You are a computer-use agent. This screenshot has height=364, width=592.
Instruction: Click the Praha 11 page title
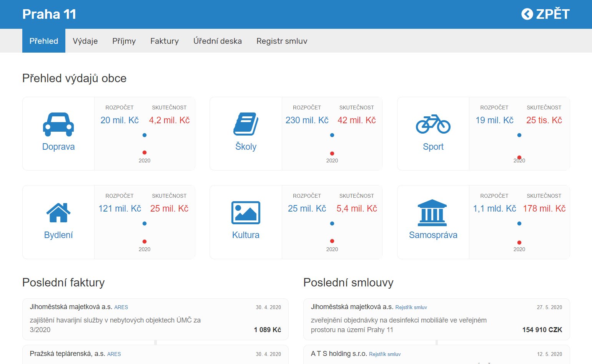coord(49,14)
